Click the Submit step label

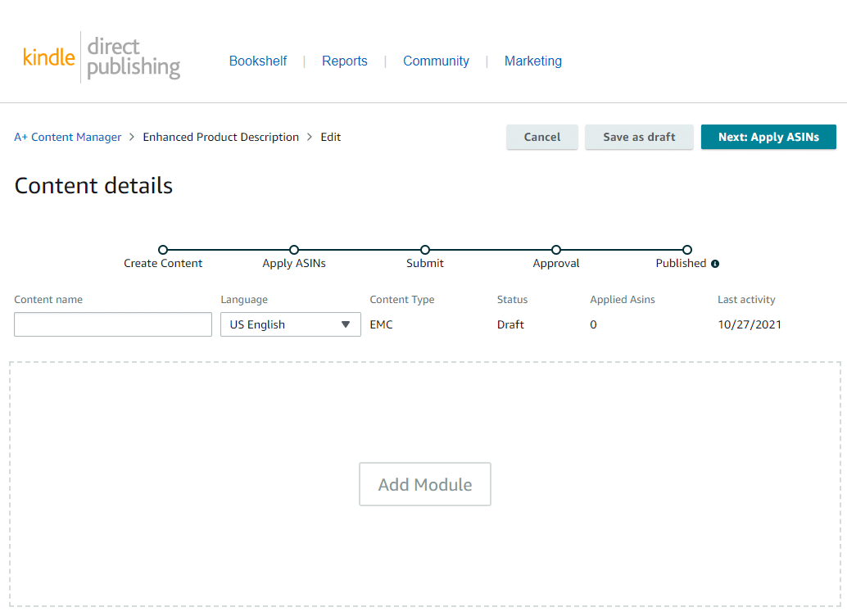(425, 263)
